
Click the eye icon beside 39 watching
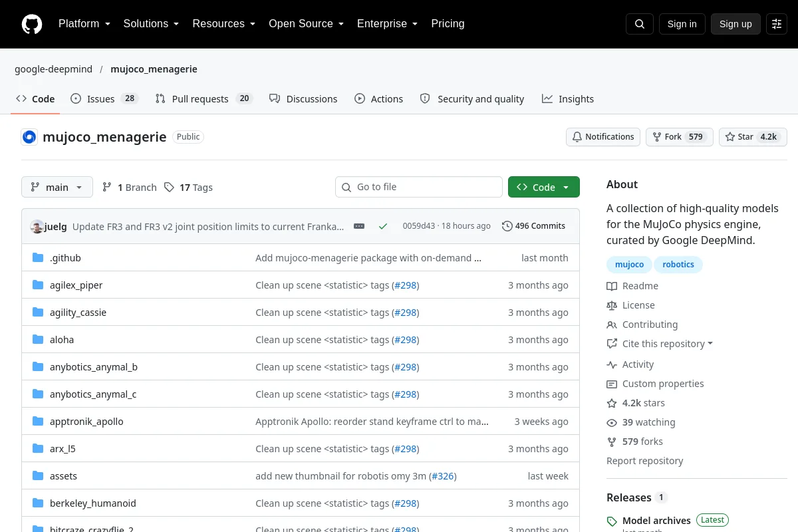click(612, 422)
